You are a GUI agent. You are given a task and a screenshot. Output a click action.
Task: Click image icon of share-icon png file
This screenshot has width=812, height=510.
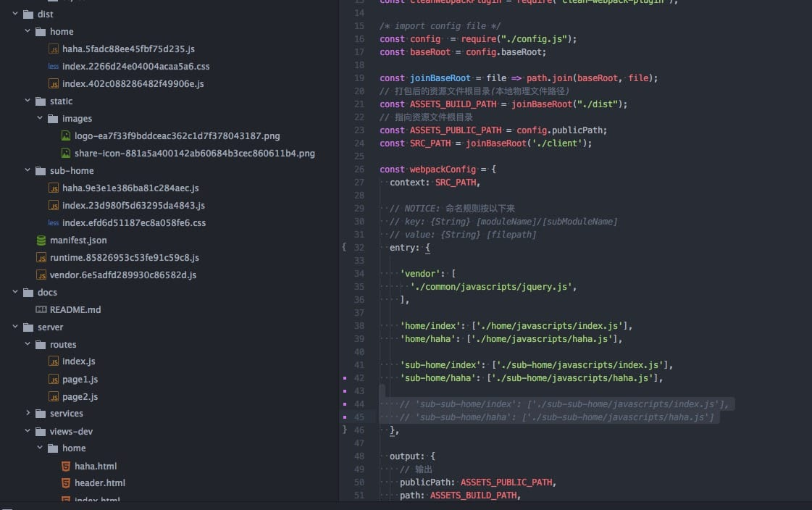tap(66, 154)
